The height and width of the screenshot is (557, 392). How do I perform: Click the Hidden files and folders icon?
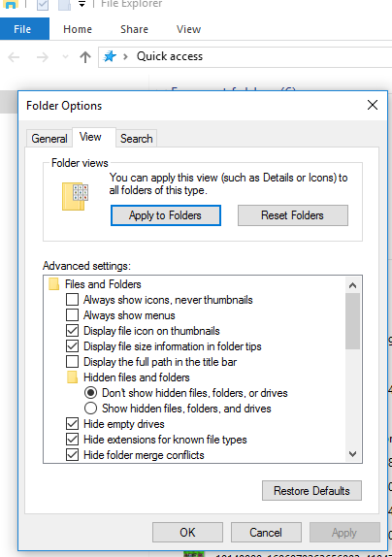coord(72,377)
